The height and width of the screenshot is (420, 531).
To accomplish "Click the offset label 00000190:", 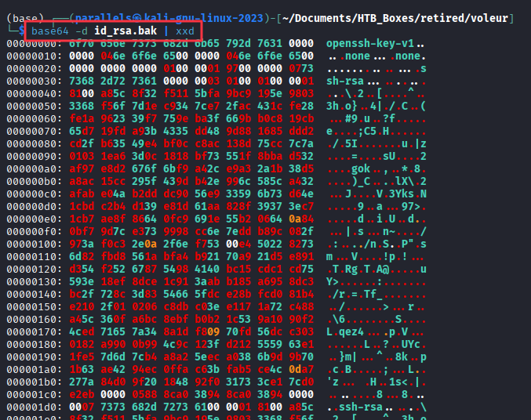I will (35, 357).
